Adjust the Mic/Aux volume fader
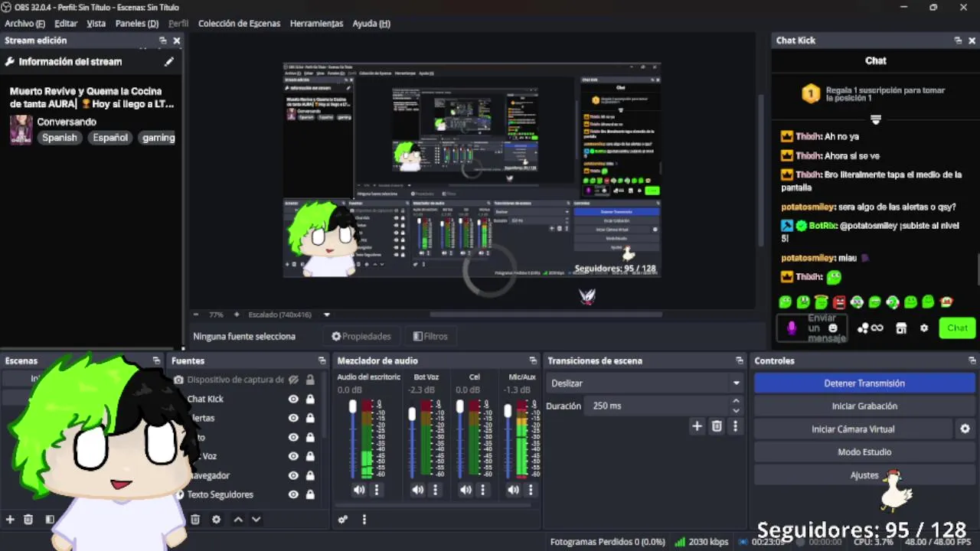 [x=507, y=412]
